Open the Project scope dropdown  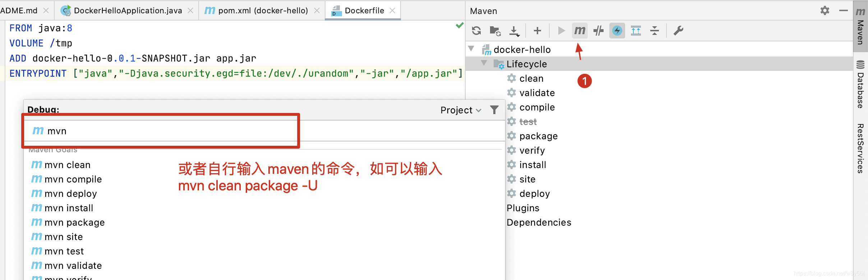461,110
